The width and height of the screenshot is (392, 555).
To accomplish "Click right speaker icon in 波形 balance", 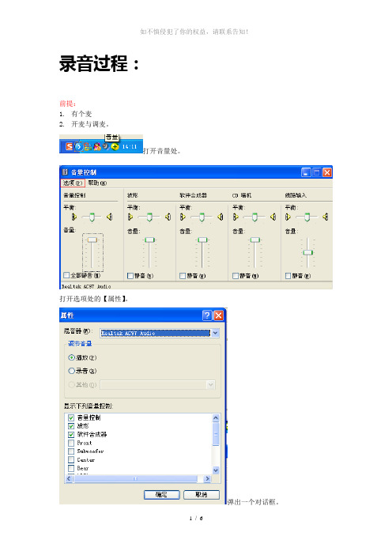I will [168, 217].
